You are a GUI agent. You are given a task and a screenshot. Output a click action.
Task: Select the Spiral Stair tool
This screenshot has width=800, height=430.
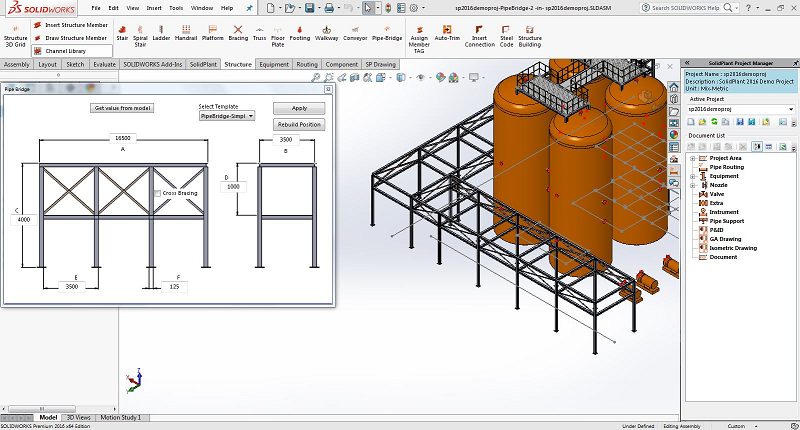click(x=140, y=36)
